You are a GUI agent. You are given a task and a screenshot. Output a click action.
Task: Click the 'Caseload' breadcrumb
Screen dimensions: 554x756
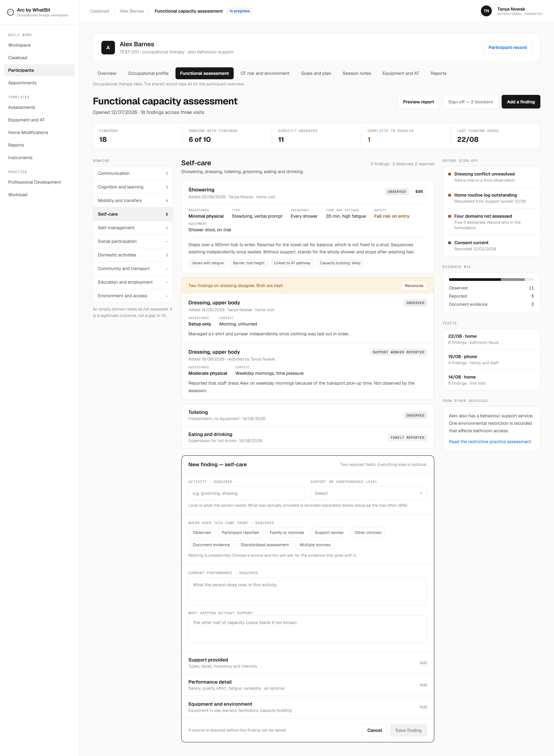tap(100, 11)
